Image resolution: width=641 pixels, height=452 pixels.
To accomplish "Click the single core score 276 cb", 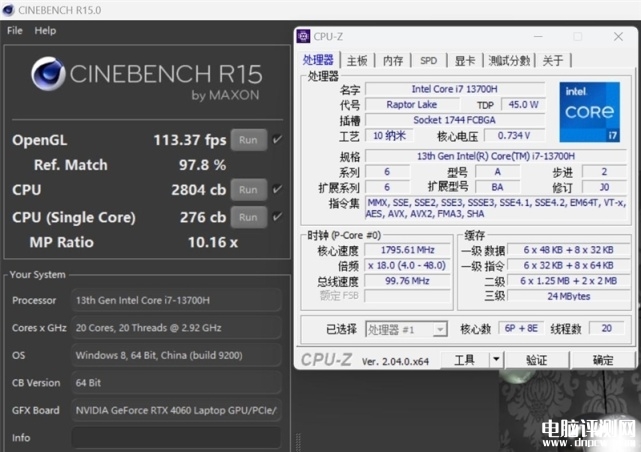I will point(203,217).
